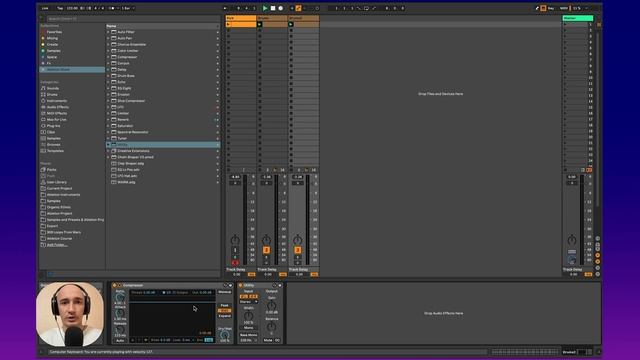The height and width of the screenshot is (360, 640).
Task: Select Favorites in Collections
Action: pyautogui.click(x=54, y=32)
